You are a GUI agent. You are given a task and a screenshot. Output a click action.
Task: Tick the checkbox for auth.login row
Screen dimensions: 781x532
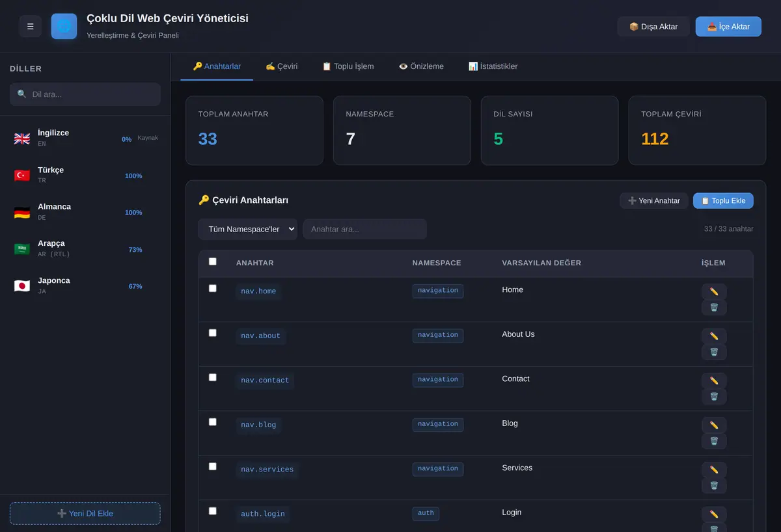pyautogui.click(x=212, y=511)
